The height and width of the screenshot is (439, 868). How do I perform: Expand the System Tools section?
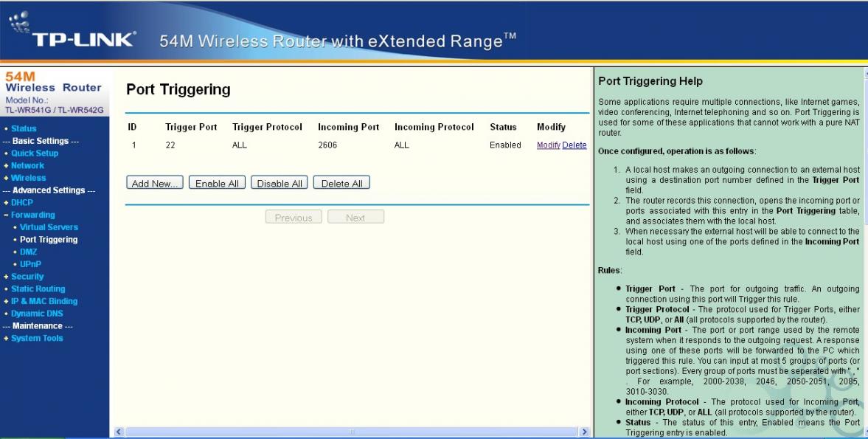(37, 338)
